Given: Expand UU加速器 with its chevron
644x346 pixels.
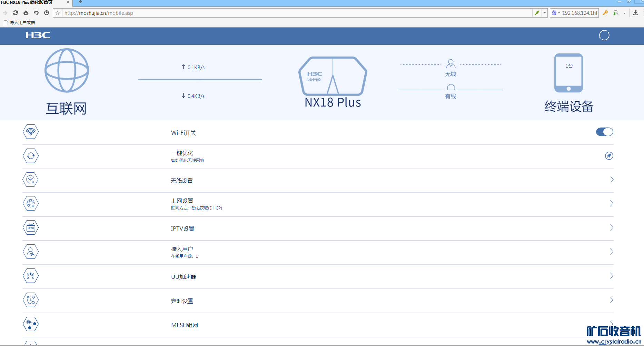Looking at the screenshot, I should [612, 276].
